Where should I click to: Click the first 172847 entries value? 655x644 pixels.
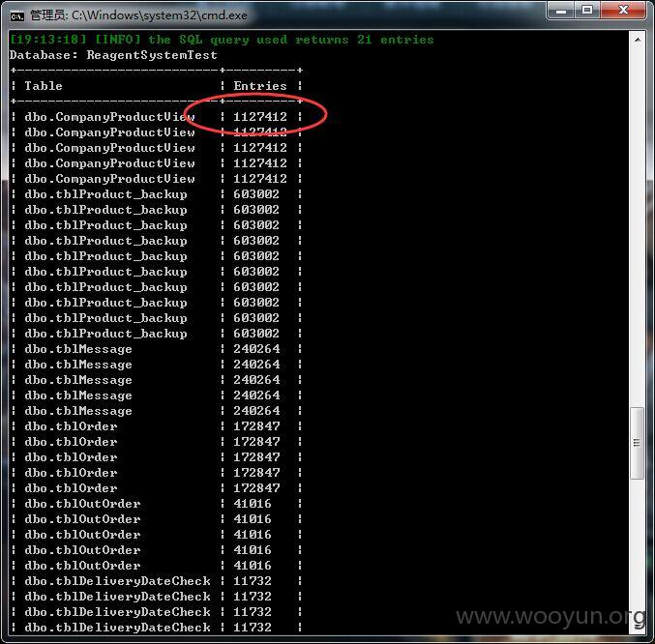(x=256, y=426)
